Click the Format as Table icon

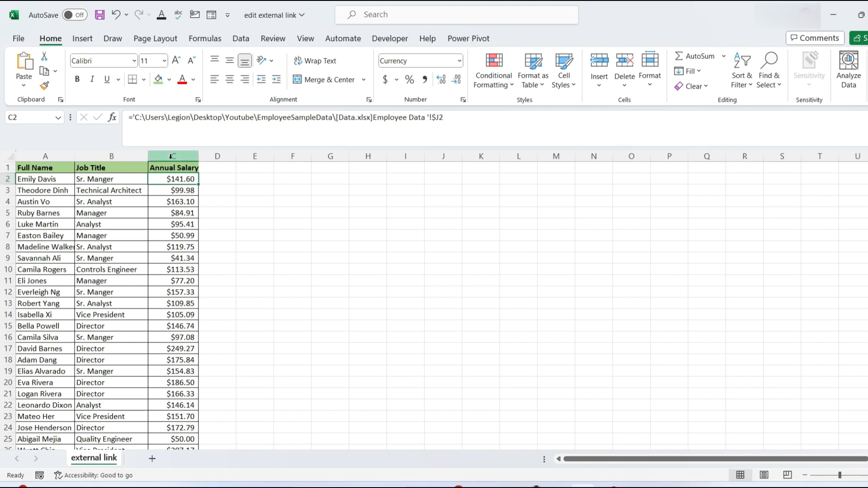click(533, 61)
